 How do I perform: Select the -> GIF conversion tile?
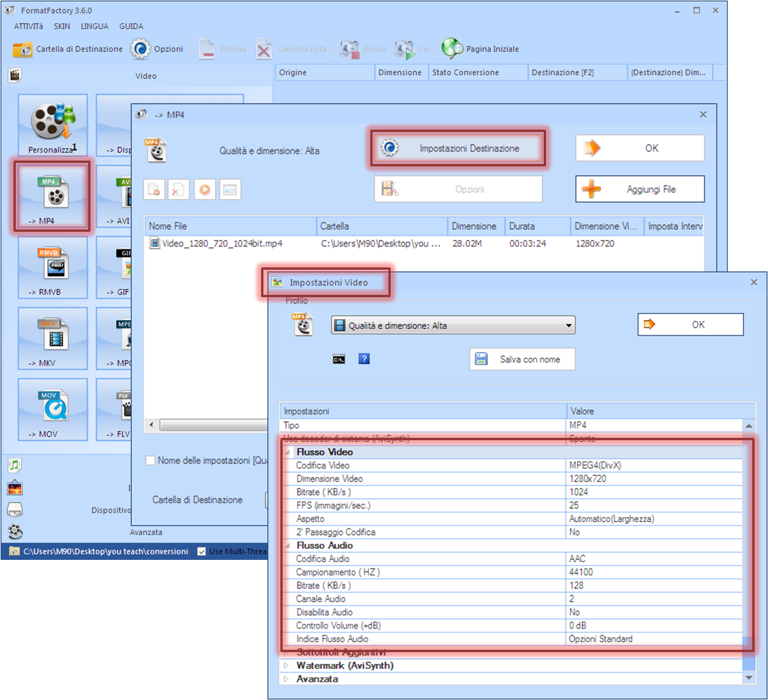(x=114, y=267)
